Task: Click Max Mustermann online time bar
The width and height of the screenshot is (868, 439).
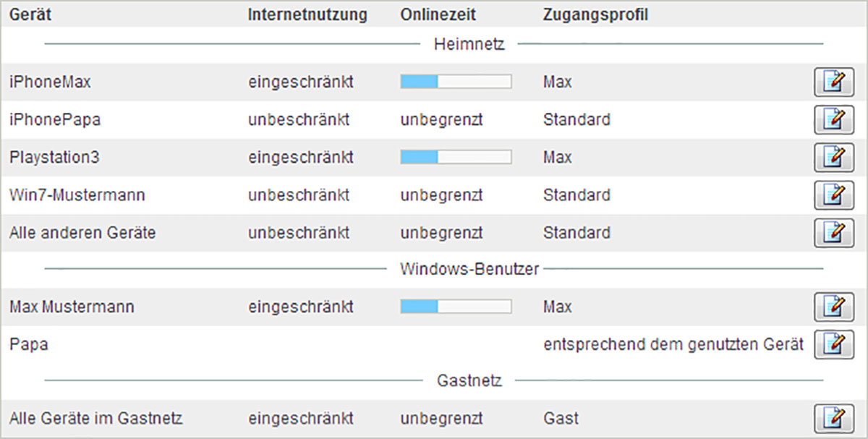Action: (x=456, y=307)
